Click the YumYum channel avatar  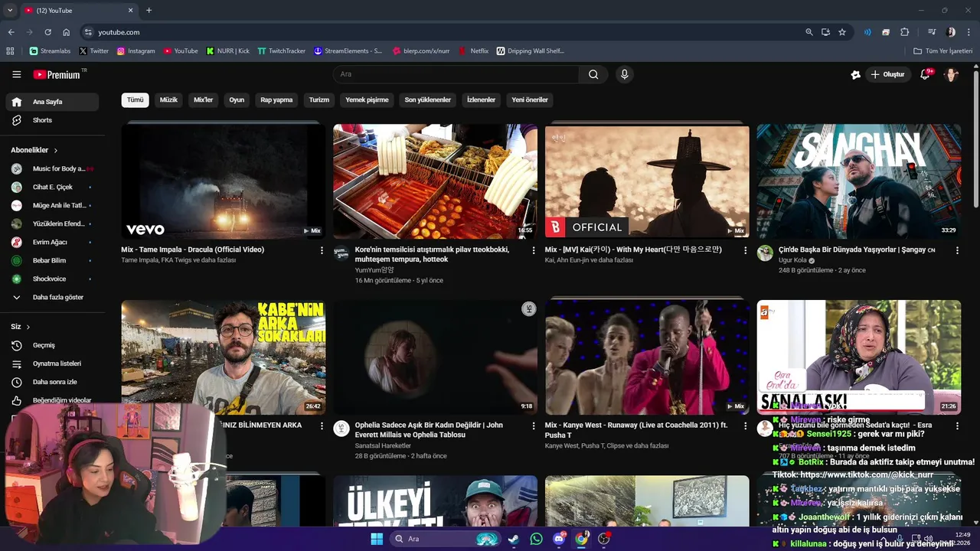click(x=341, y=253)
